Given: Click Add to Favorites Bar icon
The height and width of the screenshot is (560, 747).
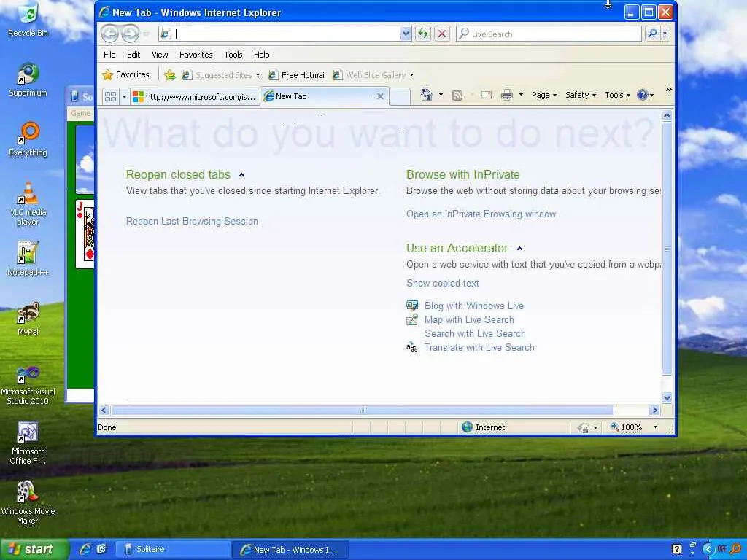Looking at the screenshot, I should click(169, 75).
